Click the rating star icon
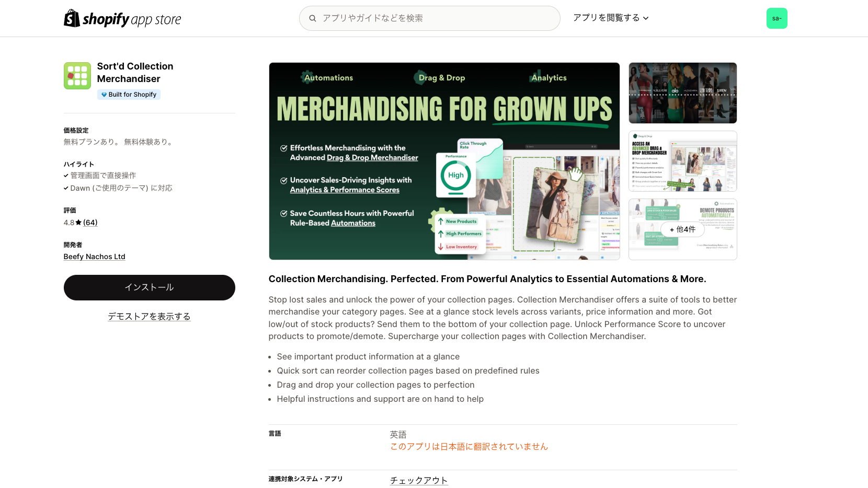Screen dimensions: 868x488 coord(78,223)
